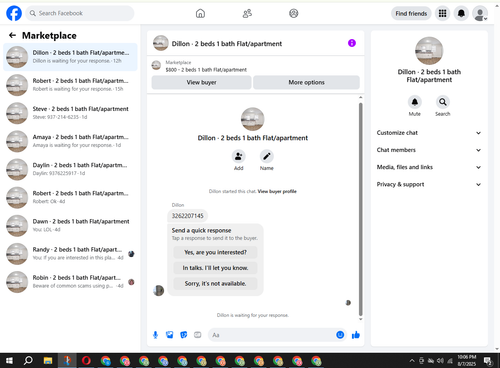500x368 pixels.
Task: Expand Media, files and links section
Action: 429,167
